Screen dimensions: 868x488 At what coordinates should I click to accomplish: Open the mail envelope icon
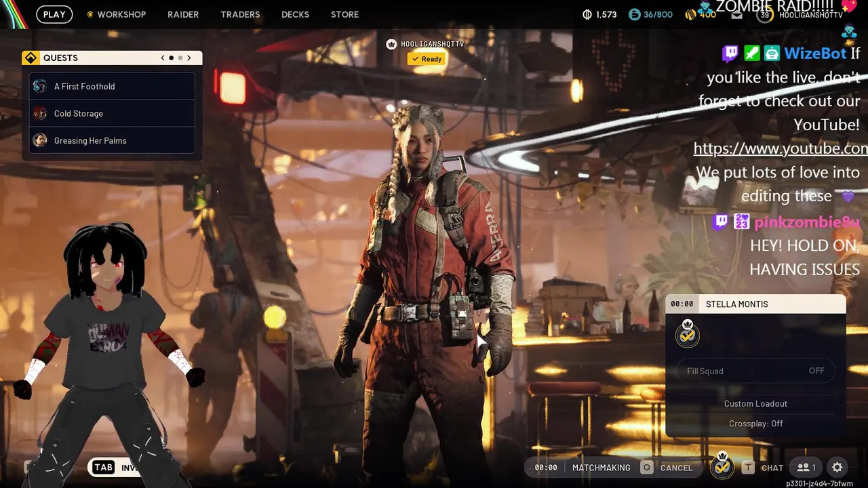tap(737, 15)
